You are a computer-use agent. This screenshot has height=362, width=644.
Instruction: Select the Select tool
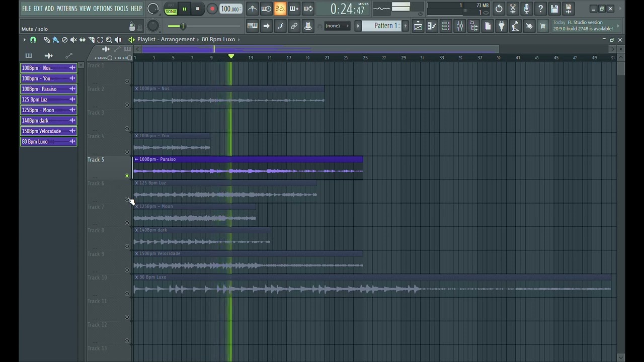coord(100,40)
